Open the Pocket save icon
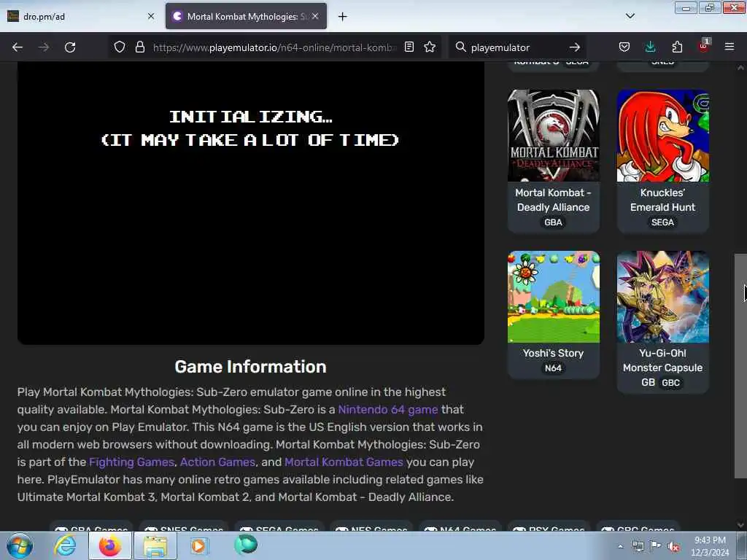 (x=624, y=47)
